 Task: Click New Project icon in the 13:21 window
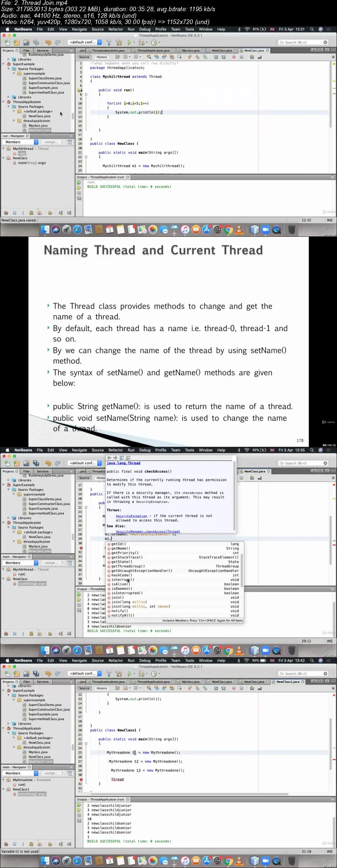pyautogui.click(x=16, y=42)
